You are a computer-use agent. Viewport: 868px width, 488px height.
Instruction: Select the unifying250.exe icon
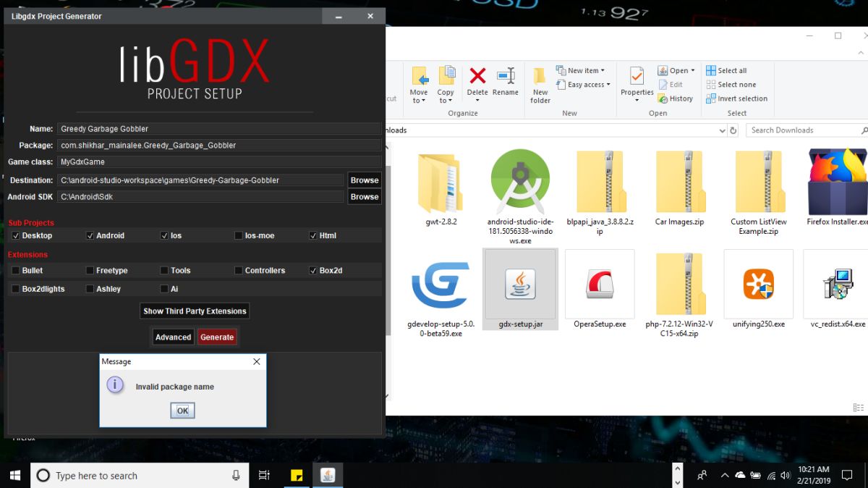[758, 284]
